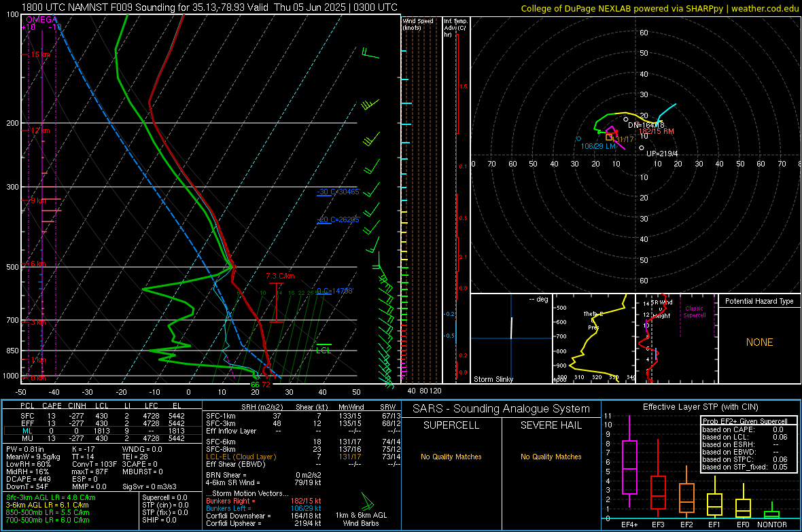Click the 700-500mb LR lapse rate line
Image resolution: width=802 pixels, height=532 pixels.
coord(48,520)
